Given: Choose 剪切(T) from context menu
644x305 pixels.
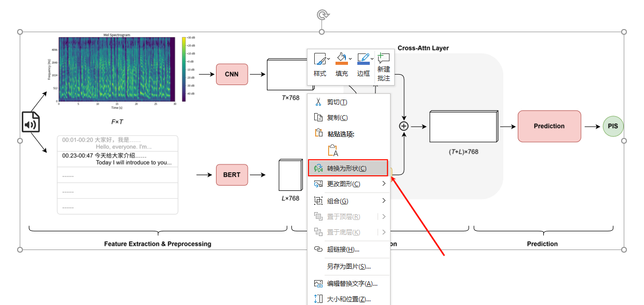Looking at the screenshot, I should click(x=347, y=102).
